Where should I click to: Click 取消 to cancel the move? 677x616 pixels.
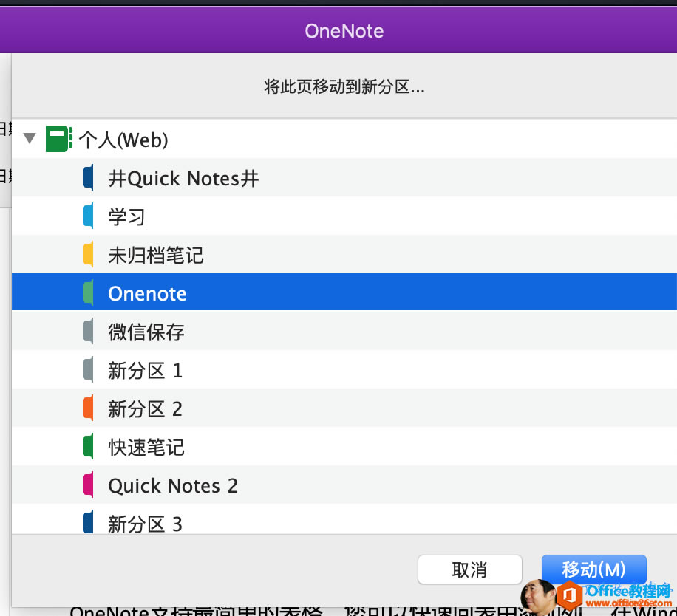(x=470, y=569)
